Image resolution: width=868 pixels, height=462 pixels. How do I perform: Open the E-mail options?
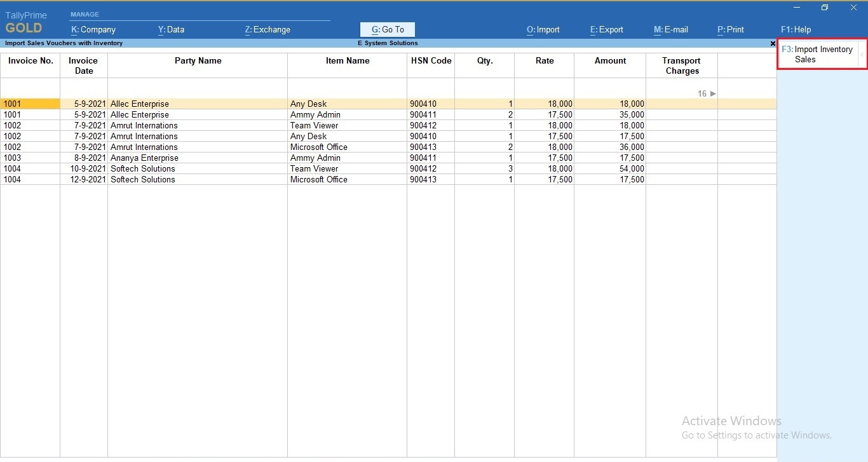click(x=670, y=29)
